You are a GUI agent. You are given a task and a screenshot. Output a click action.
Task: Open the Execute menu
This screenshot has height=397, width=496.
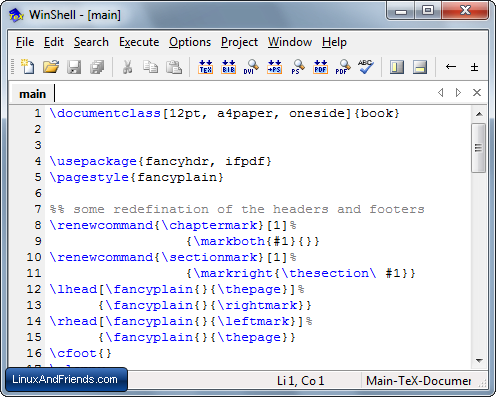pyautogui.click(x=139, y=42)
